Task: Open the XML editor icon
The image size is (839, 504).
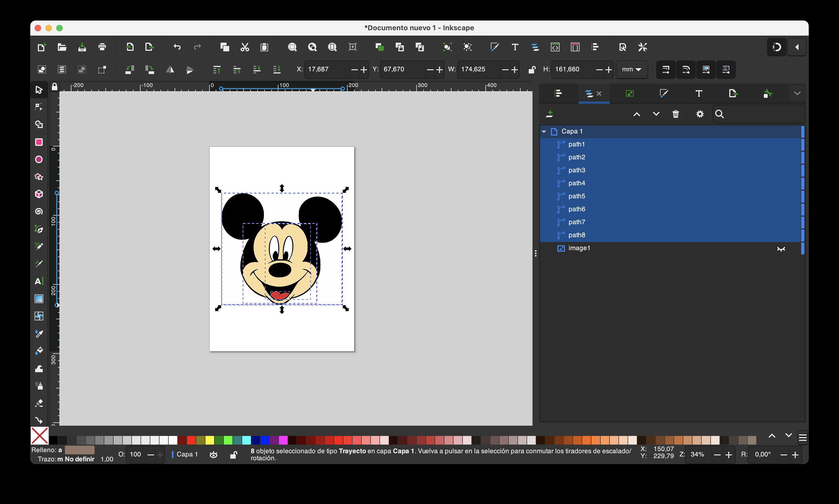Action: 555,47
